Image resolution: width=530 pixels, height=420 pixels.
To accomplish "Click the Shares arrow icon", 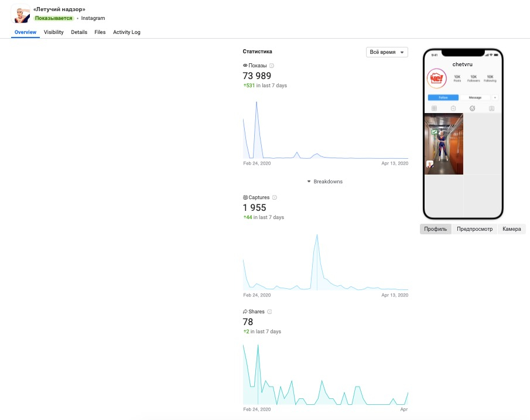I will click(x=245, y=312).
